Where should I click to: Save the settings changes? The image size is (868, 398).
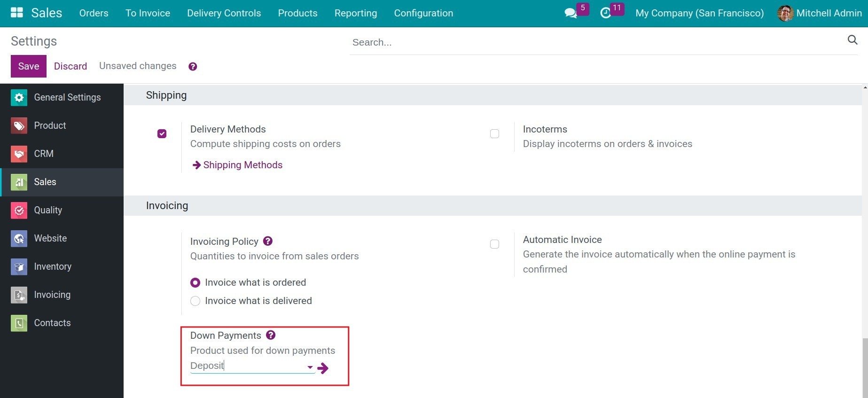coord(29,66)
